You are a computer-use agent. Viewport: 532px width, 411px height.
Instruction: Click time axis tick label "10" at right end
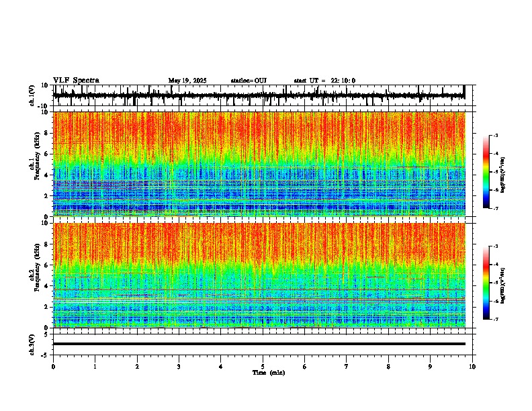pyautogui.click(x=472, y=367)
